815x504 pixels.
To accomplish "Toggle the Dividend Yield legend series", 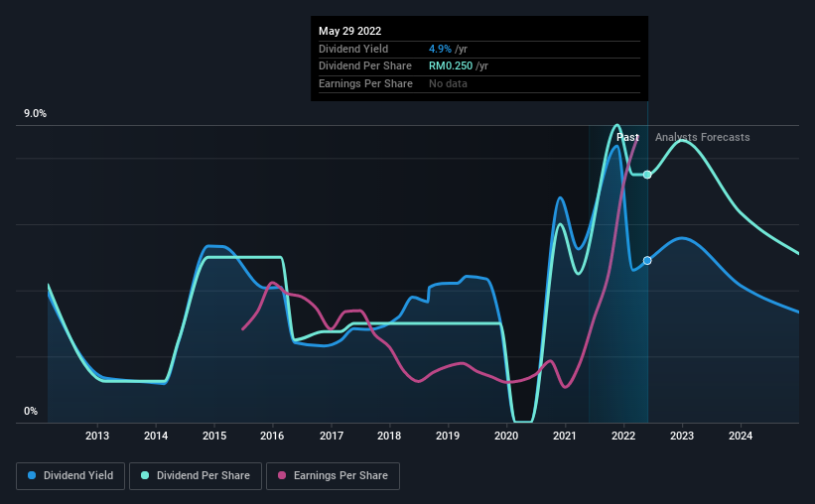I will [70, 476].
